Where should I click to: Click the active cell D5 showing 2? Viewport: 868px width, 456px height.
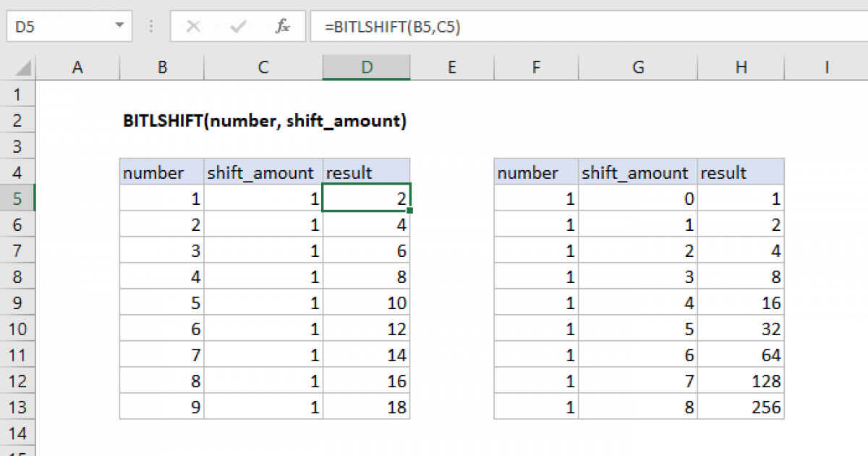point(366,198)
